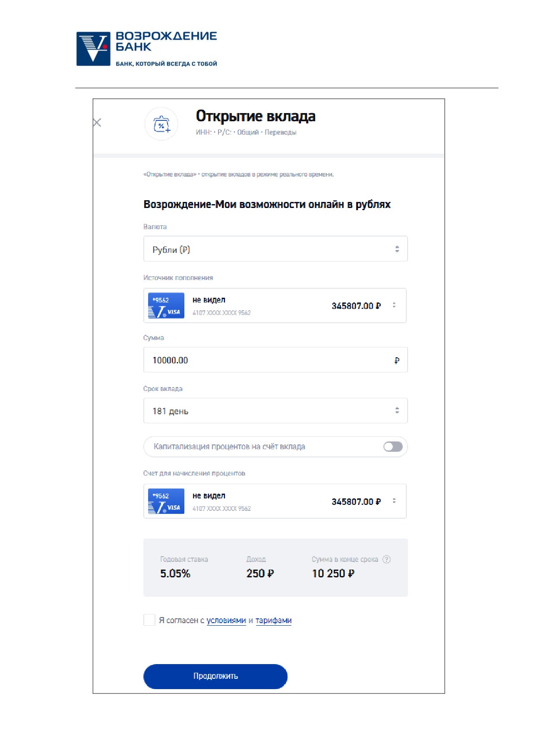Click the Продолжить button

pos(215,676)
